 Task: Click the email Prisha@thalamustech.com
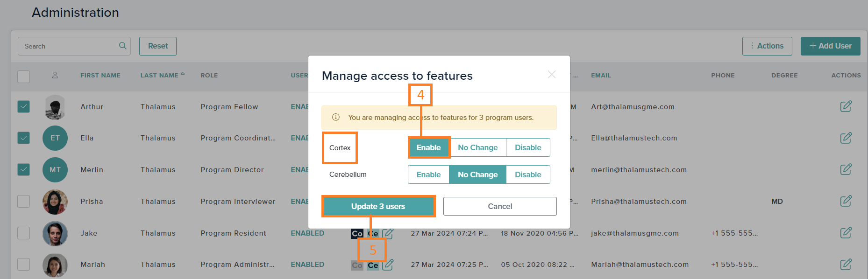click(639, 202)
